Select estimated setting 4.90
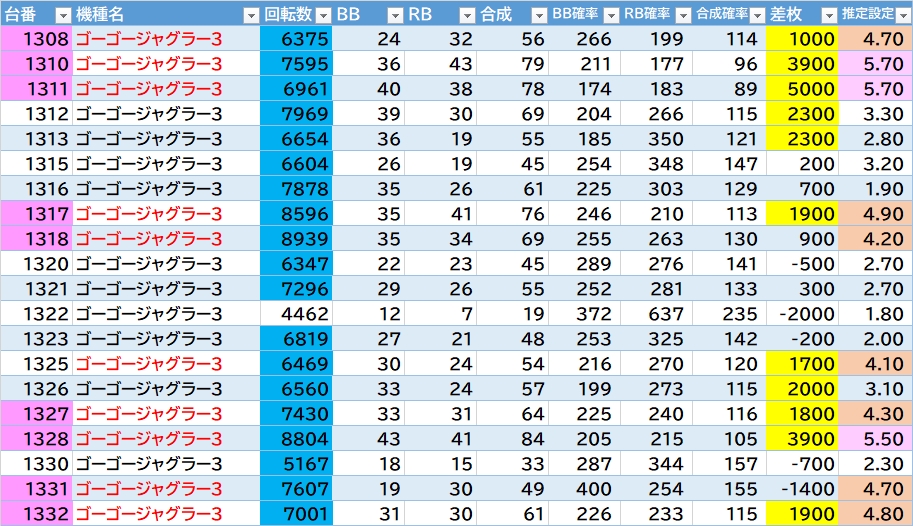 875,214
